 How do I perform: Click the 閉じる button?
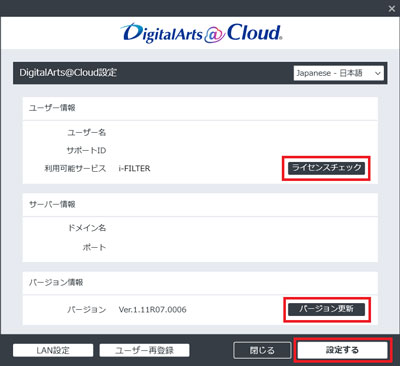262,350
